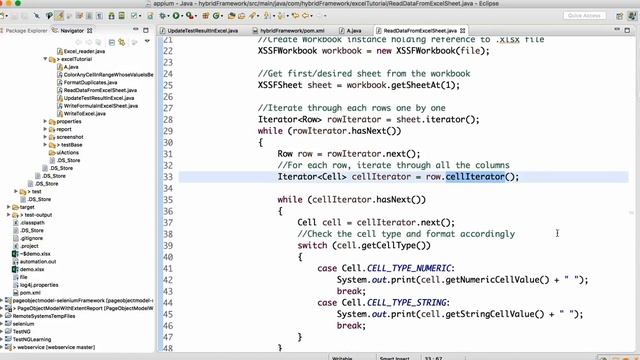This screenshot has height=360, width=640.
Task: Close the ReadDataFromExcelSheet.java tab
Action: (462, 31)
